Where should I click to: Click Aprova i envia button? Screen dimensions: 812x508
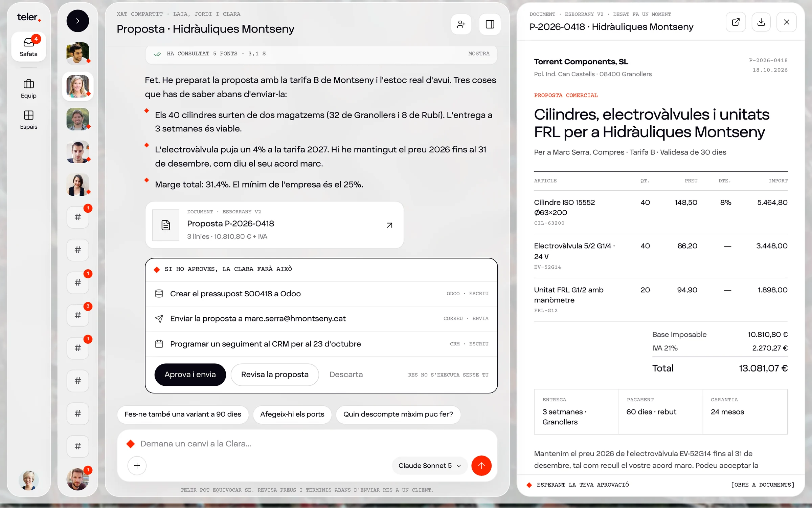(x=190, y=375)
